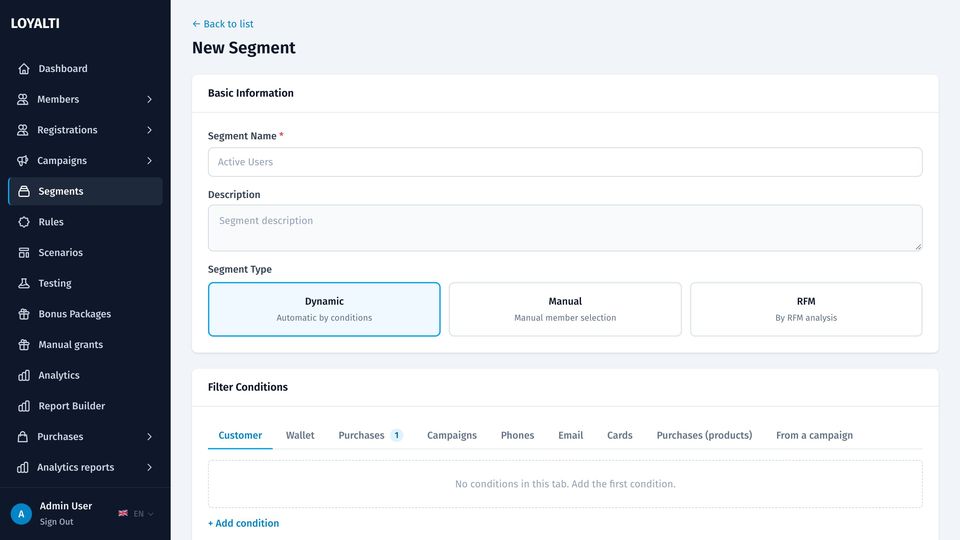Click the Description textarea resize handle
Image resolution: width=960 pixels, height=540 pixels.
click(918, 246)
